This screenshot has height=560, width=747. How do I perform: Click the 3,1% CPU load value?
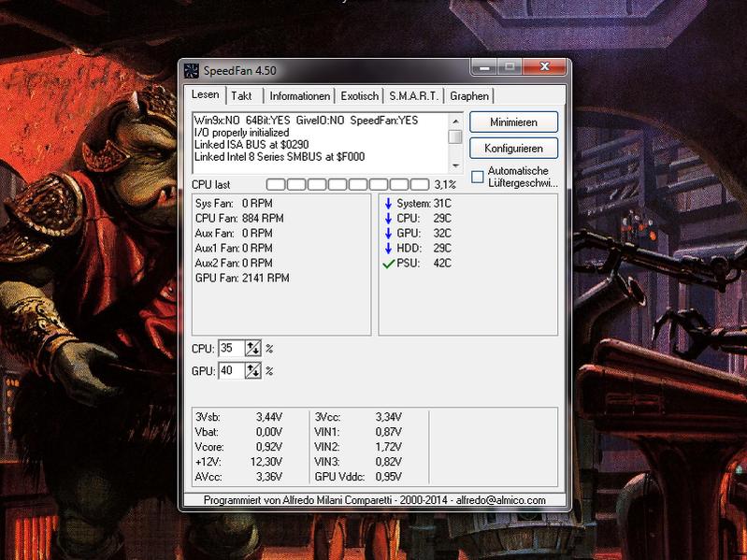tap(445, 184)
